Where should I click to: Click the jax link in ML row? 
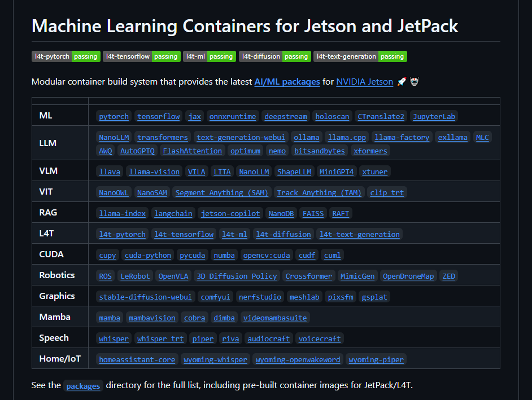coord(195,117)
